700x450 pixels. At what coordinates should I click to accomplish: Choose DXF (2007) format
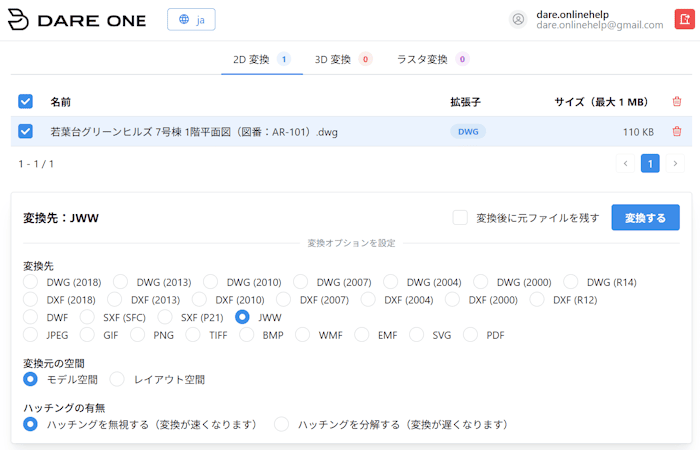click(283, 300)
